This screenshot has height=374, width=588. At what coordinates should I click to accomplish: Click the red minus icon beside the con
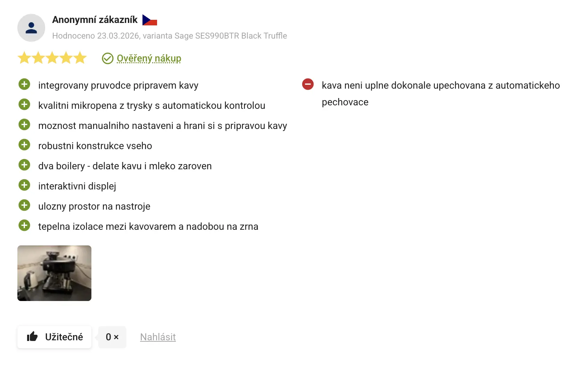coord(308,84)
